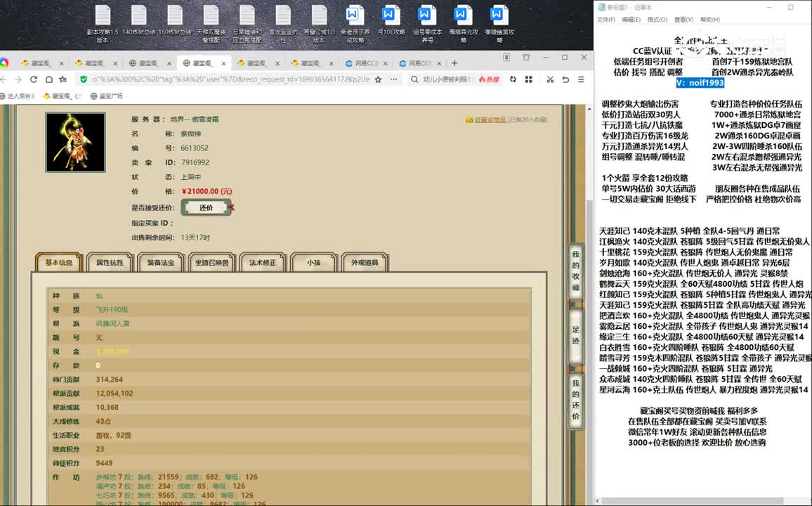
Task: Click the seller ID 7916992
Action: click(x=195, y=162)
